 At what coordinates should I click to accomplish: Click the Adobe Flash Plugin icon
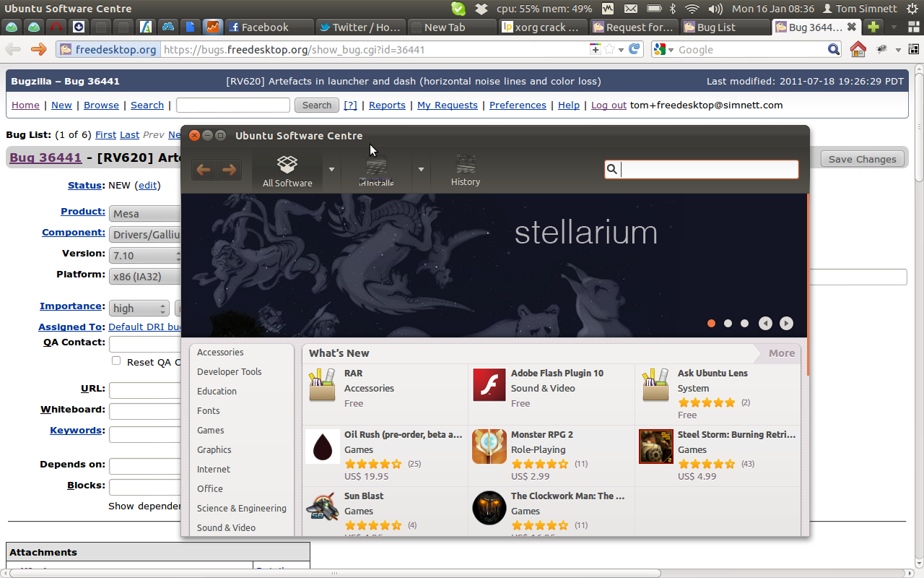[489, 384]
